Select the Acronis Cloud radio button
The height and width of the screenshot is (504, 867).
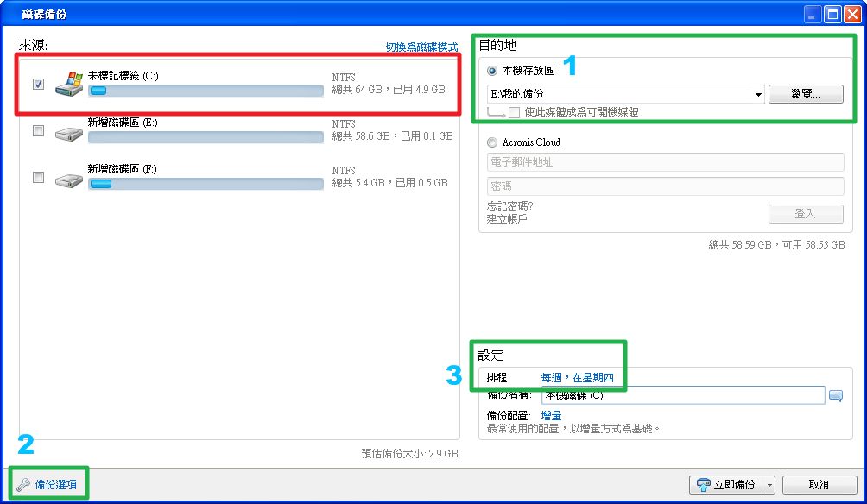492,142
